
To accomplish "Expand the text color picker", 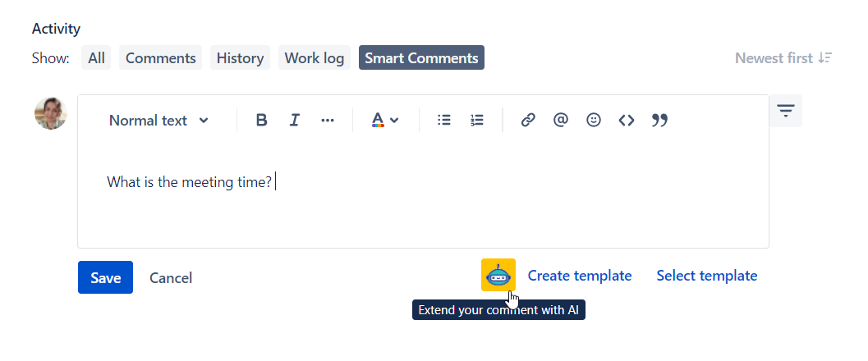I will click(385, 121).
